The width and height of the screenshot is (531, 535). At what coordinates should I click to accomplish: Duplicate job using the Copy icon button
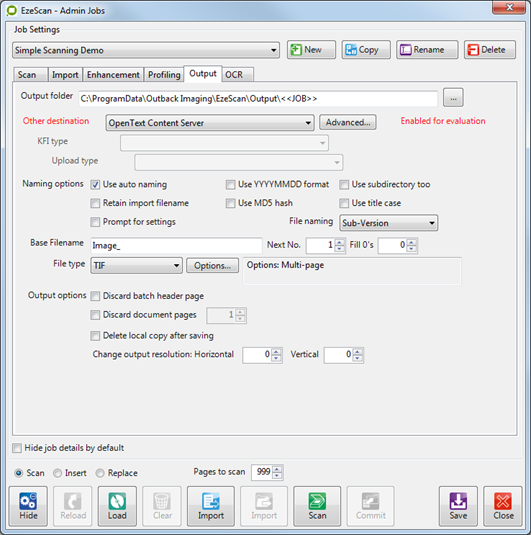(366, 50)
